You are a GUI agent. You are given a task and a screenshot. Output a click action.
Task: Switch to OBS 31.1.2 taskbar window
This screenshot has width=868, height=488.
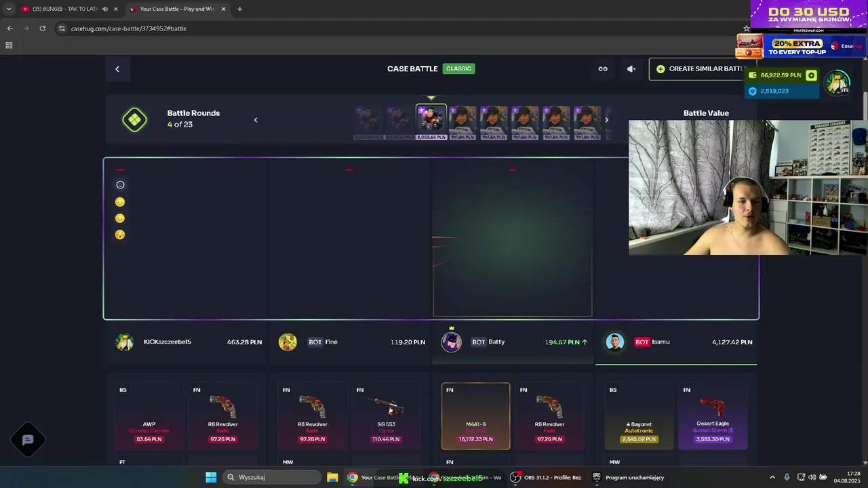545,477
